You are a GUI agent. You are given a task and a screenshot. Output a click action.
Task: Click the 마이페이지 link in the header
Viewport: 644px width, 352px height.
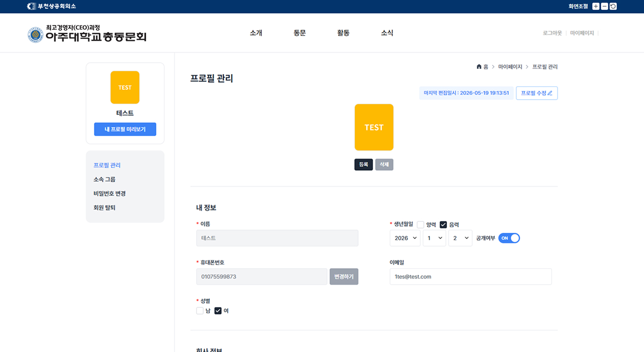pyautogui.click(x=582, y=33)
